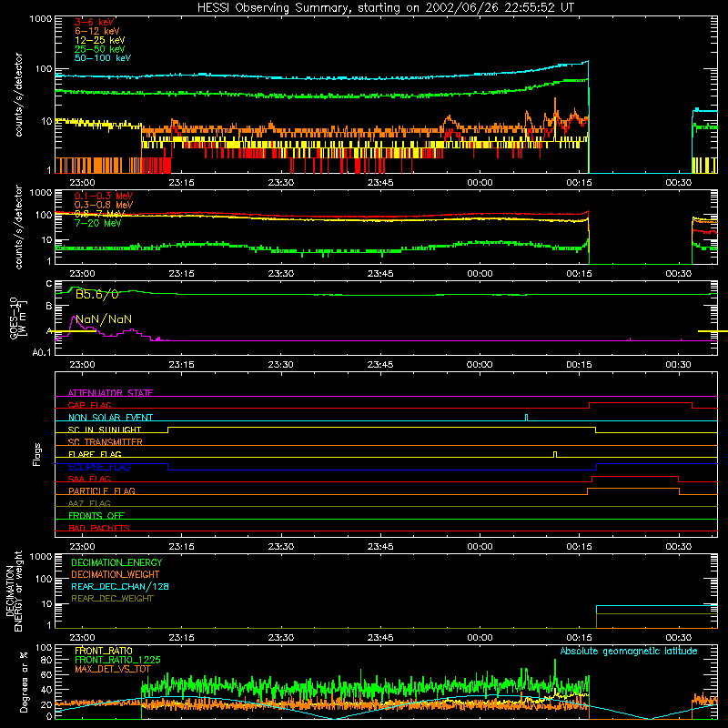The image size is (728, 728).
Task: Select the 12-25 keV legend label
Action: [x=99, y=40]
